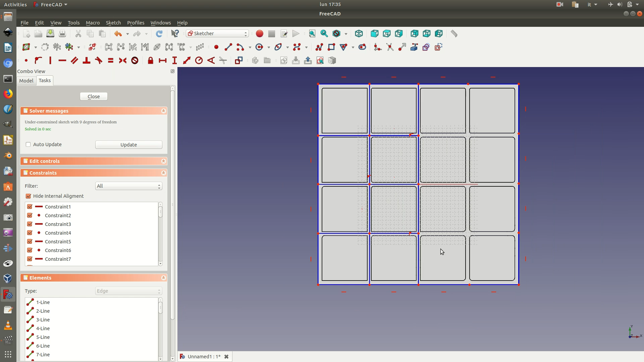Select the Trim edge tool

(x=390, y=47)
